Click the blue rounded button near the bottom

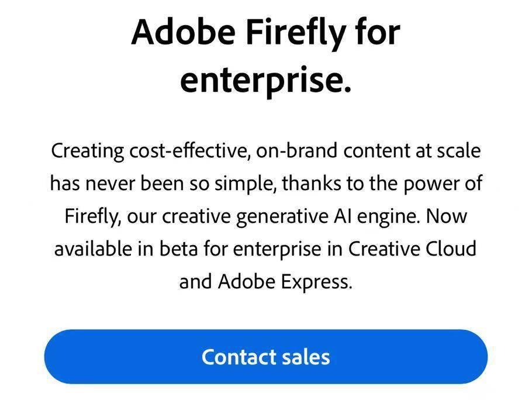coord(266,357)
